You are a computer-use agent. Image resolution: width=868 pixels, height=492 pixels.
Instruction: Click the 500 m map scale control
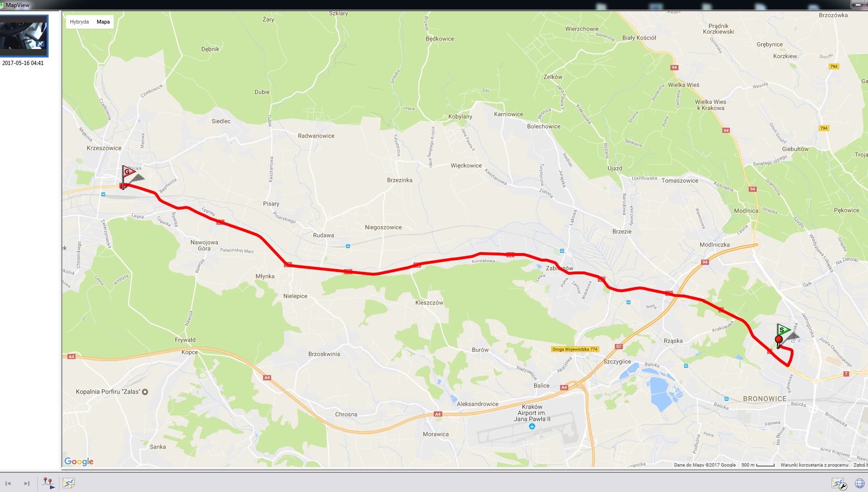coord(758,465)
